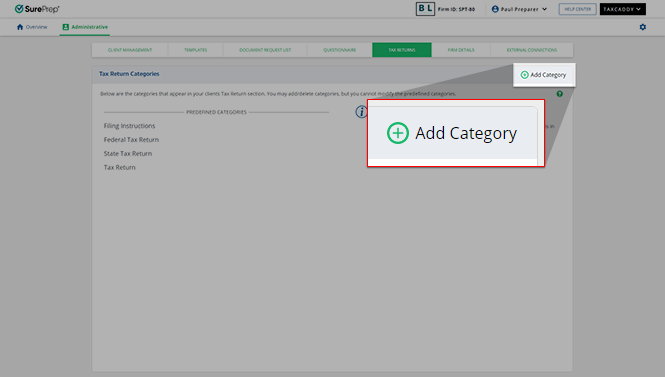
Task: Select the Filing Instructions category
Action: [x=129, y=126]
